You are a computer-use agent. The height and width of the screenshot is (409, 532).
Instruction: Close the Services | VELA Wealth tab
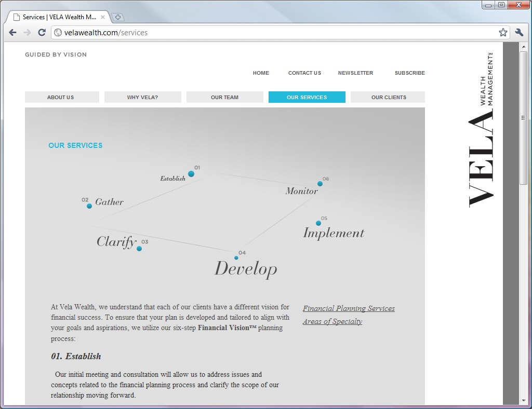(103, 17)
